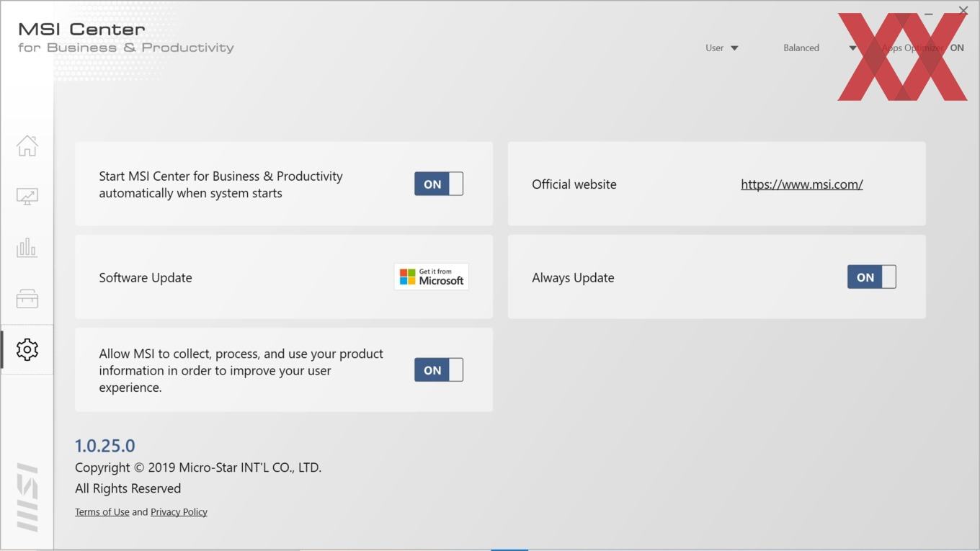Viewport: 980px width, 551px height.
Task: Click the All Rights Reserved text
Action: pyautogui.click(x=128, y=488)
